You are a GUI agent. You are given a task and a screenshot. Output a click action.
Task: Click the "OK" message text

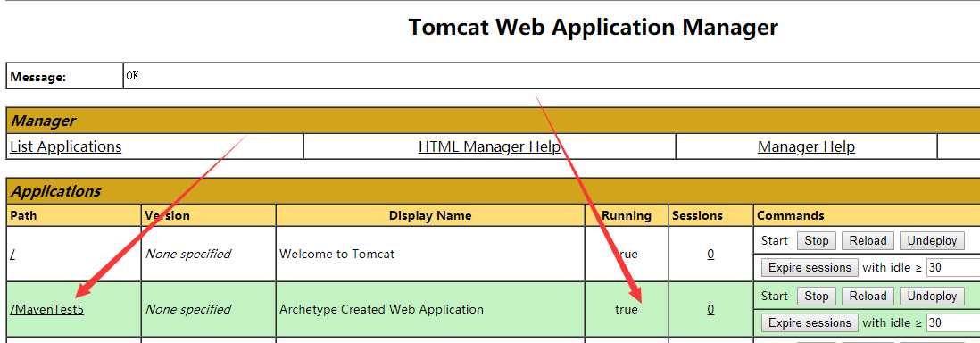tap(132, 76)
